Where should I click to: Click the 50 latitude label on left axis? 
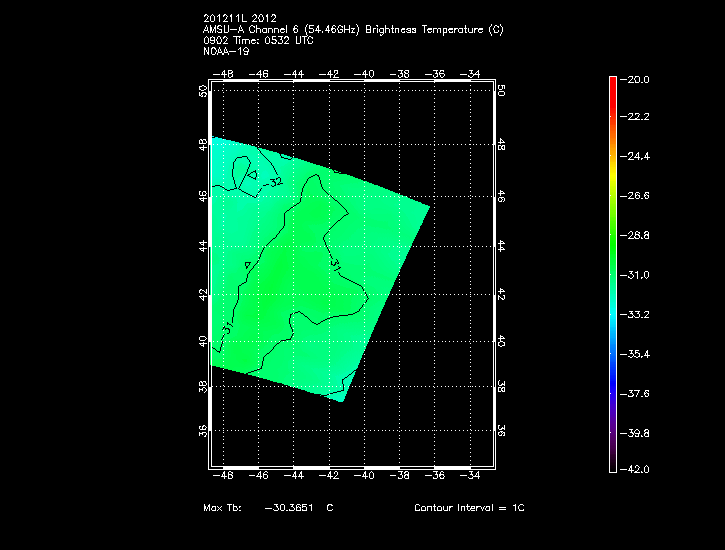tap(204, 91)
